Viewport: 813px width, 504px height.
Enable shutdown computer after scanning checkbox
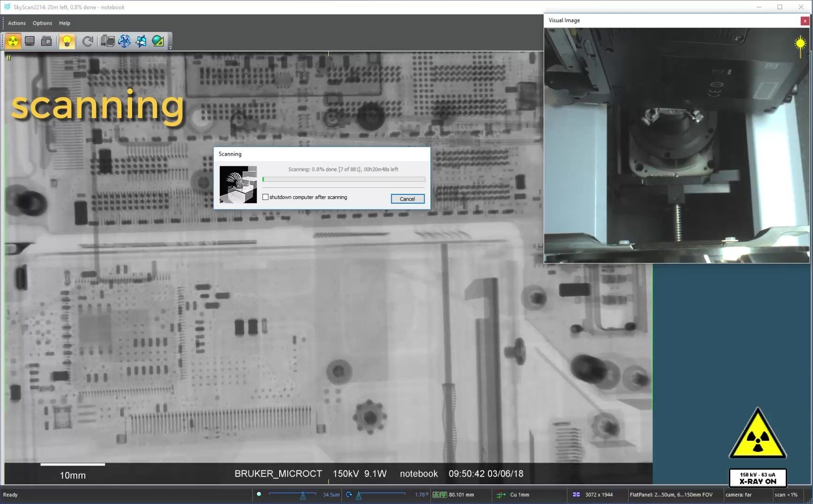coord(266,197)
